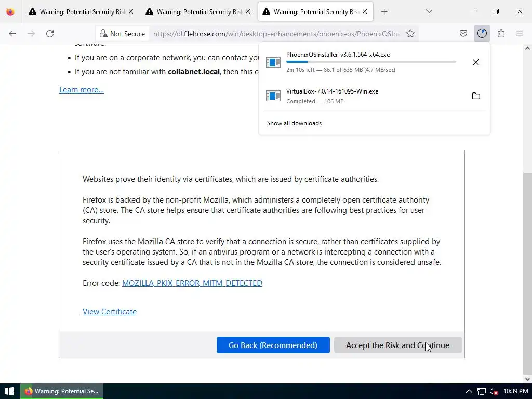Click Accept the Risk and Continue
532x399 pixels.
point(397,345)
